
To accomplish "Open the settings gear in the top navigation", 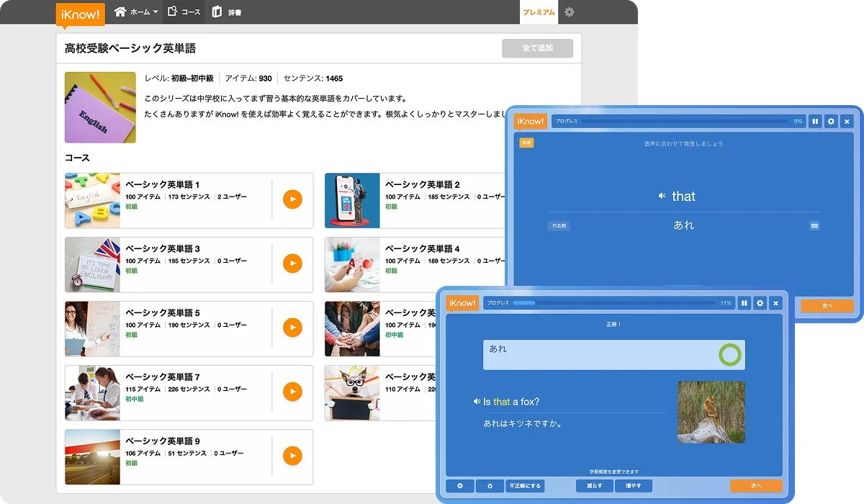I will [x=570, y=12].
